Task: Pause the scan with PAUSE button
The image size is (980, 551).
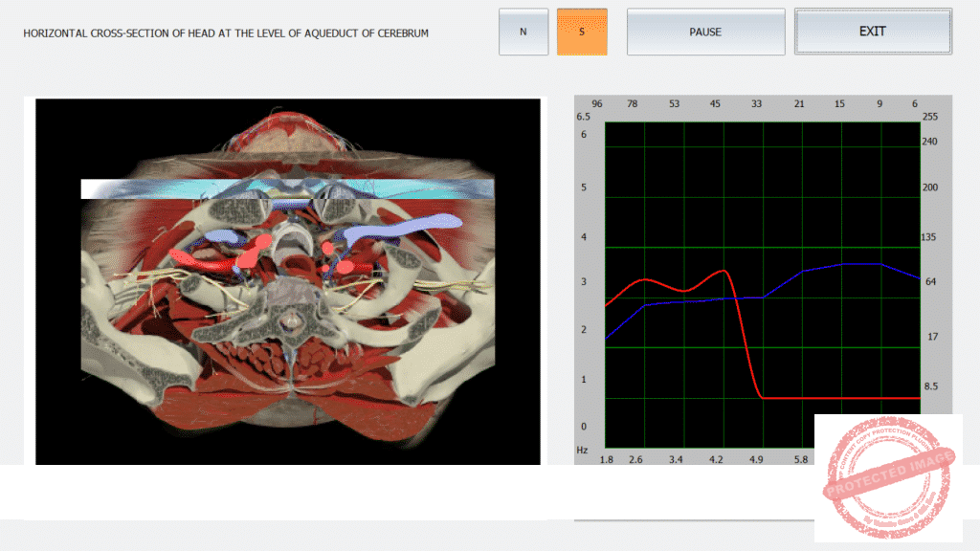Action: click(x=705, y=32)
